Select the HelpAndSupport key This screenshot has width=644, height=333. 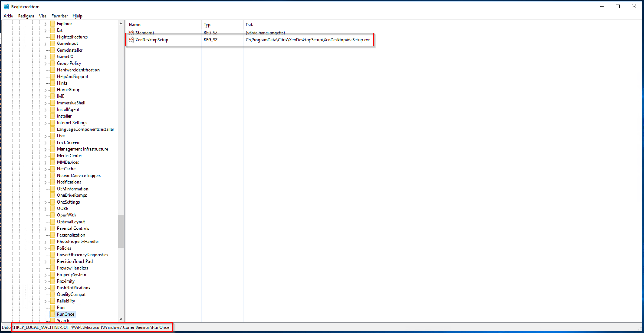(73, 77)
